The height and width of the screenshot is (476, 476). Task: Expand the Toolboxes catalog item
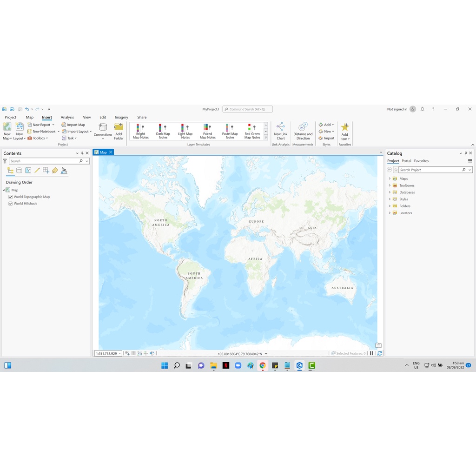point(390,185)
